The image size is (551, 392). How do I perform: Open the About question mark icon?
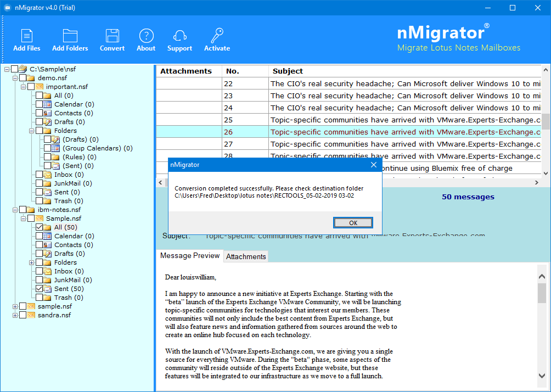(146, 36)
